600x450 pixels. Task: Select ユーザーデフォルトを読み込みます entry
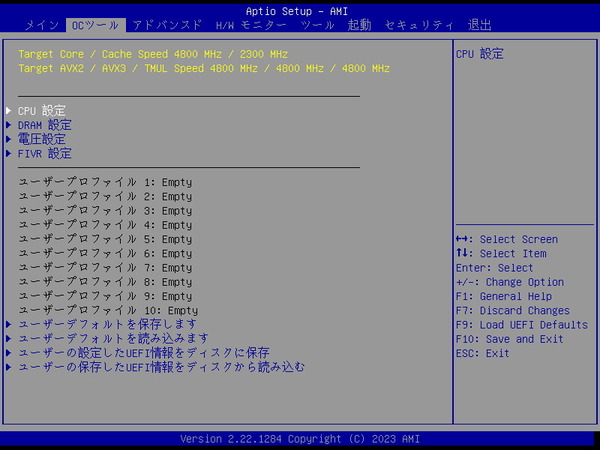(x=114, y=339)
